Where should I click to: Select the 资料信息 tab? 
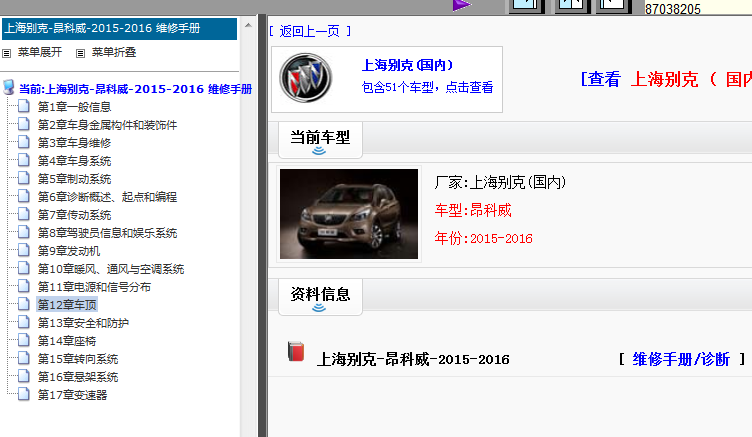pos(320,296)
